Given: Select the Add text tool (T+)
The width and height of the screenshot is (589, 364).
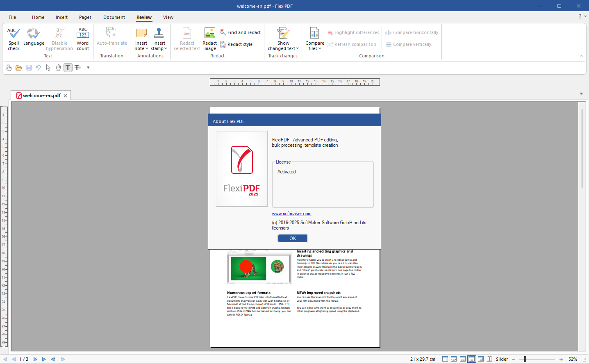Looking at the screenshot, I should (78, 68).
